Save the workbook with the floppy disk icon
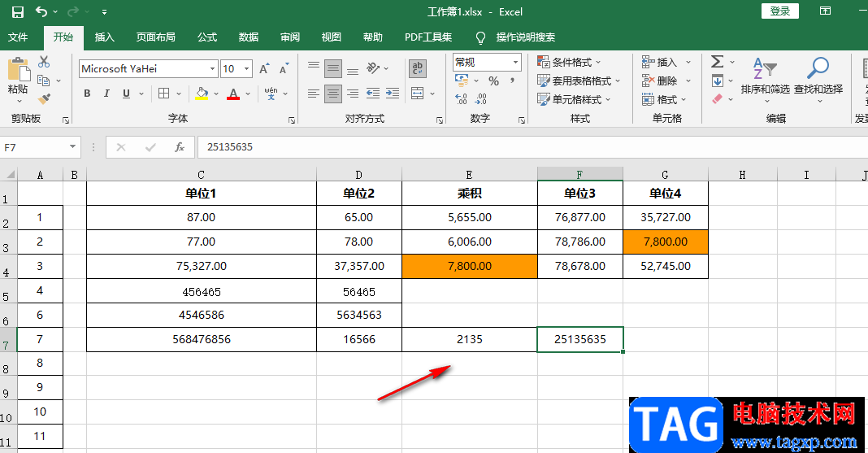 pos(18,11)
